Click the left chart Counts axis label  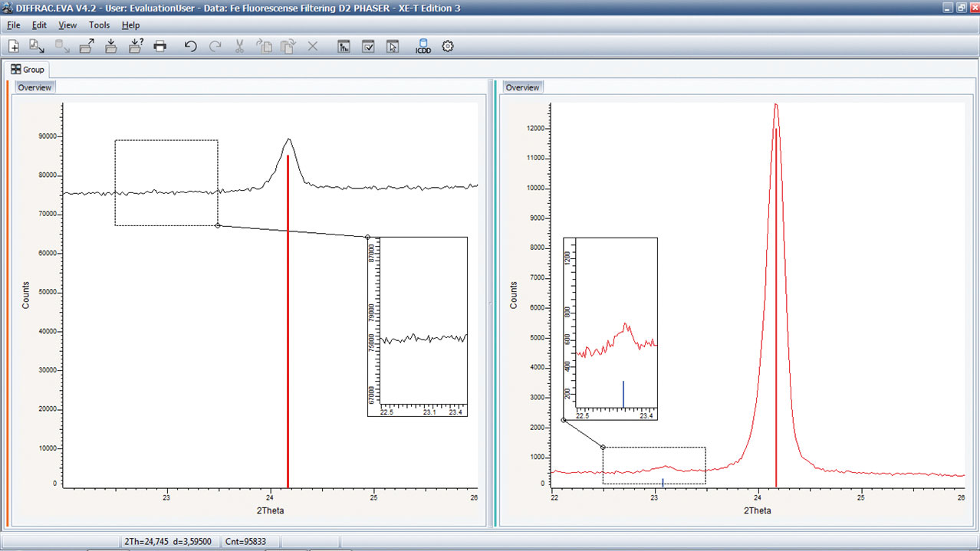pos(26,295)
